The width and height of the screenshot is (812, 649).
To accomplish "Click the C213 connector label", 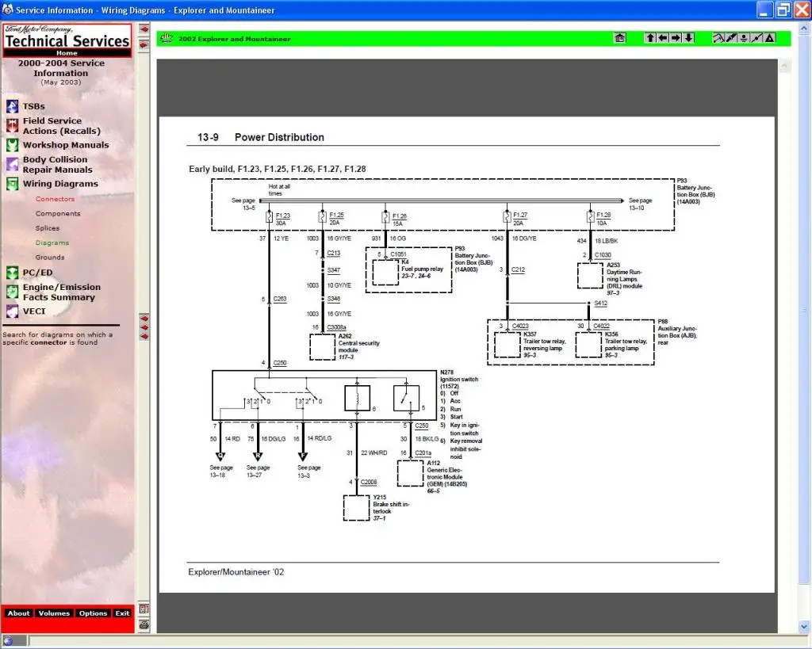I will pyautogui.click(x=334, y=253).
